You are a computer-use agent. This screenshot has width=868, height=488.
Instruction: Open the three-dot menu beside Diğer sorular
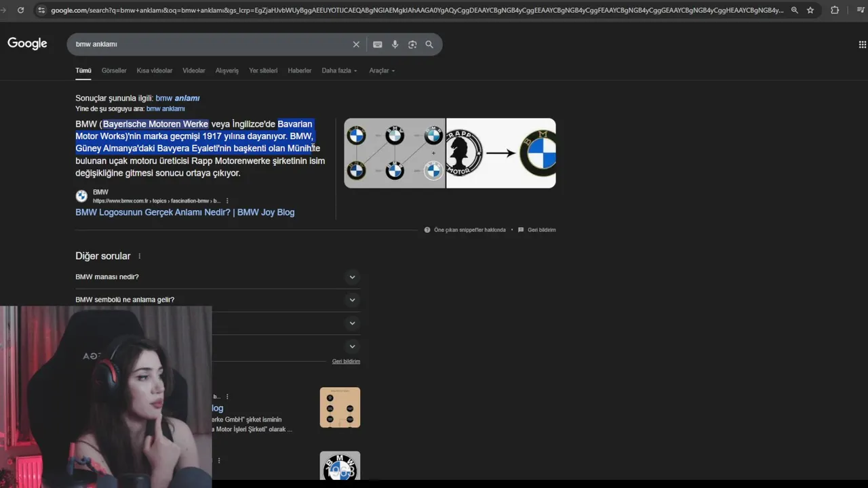[x=140, y=256]
